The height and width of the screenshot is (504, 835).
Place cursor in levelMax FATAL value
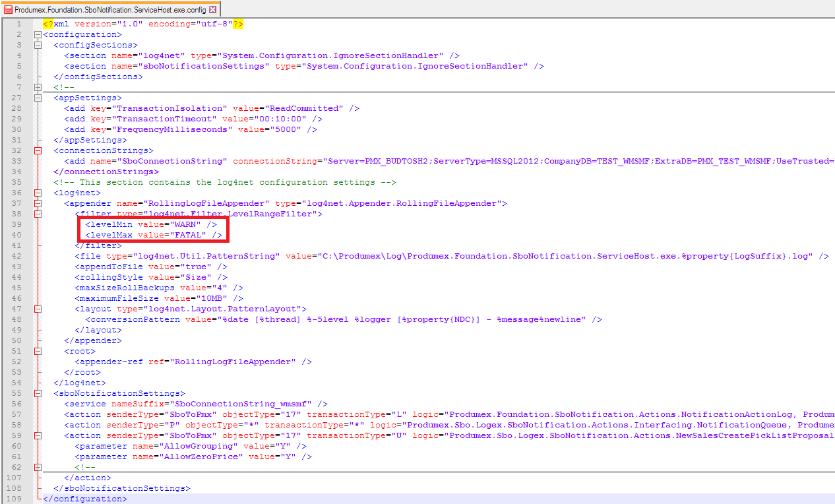tap(191, 235)
